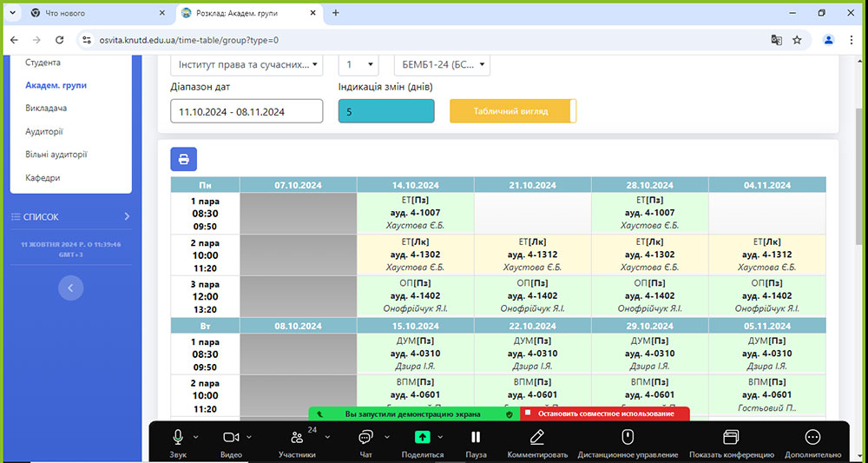Click the list icon beside СПИСОК

coord(16,217)
